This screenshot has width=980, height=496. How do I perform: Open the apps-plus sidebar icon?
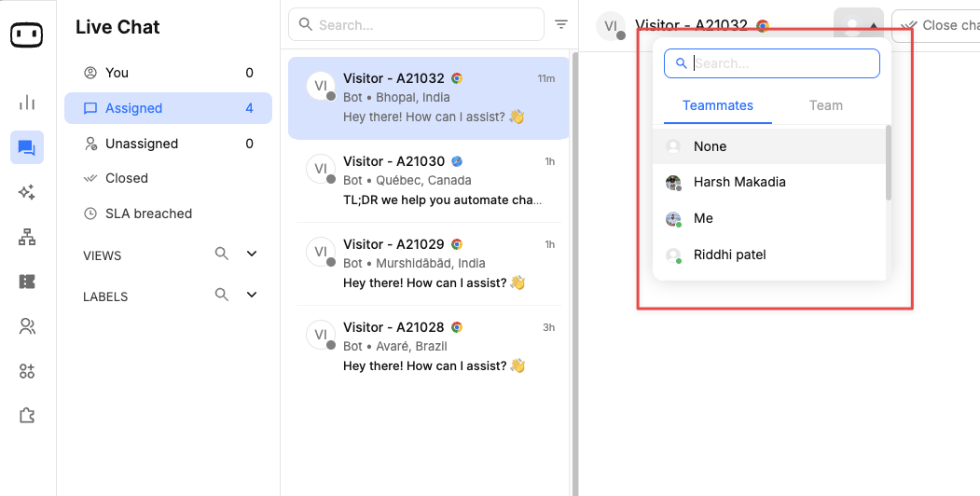click(x=27, y=371)
